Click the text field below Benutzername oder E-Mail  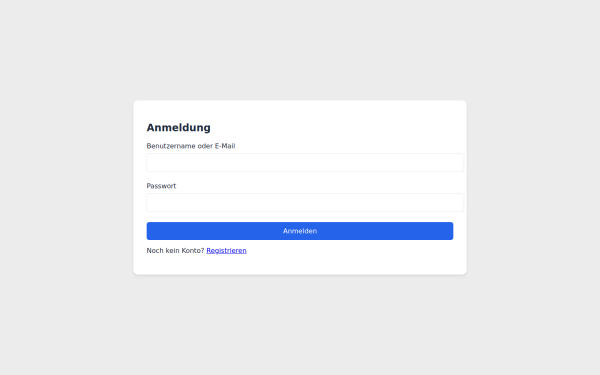pyautogui.click(x=305, y=163)
